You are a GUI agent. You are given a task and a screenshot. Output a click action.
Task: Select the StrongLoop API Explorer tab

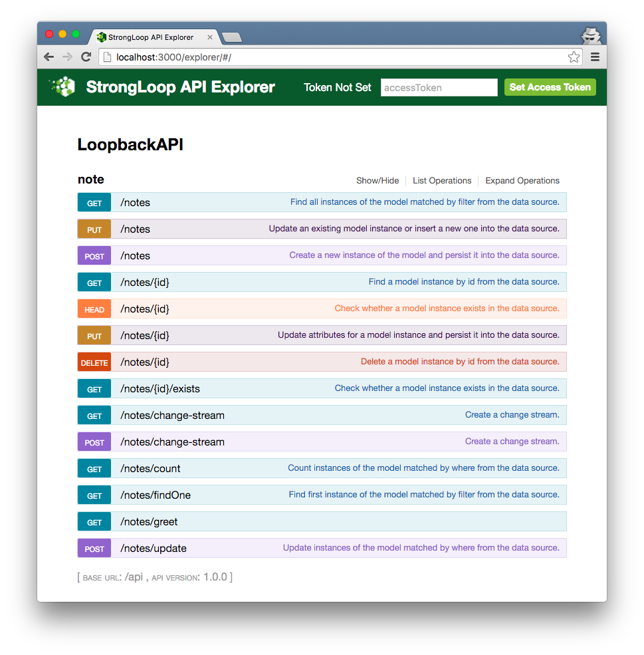point(151,37)
